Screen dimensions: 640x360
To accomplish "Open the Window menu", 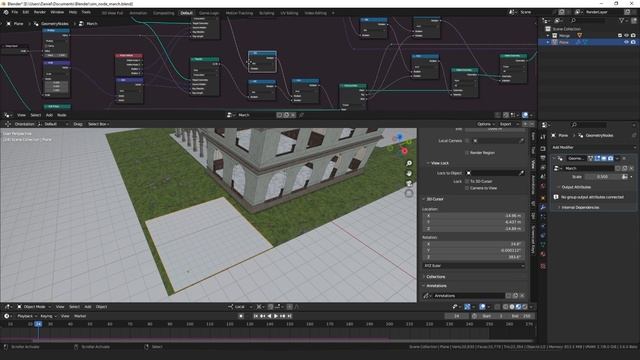I will point(57,12).
